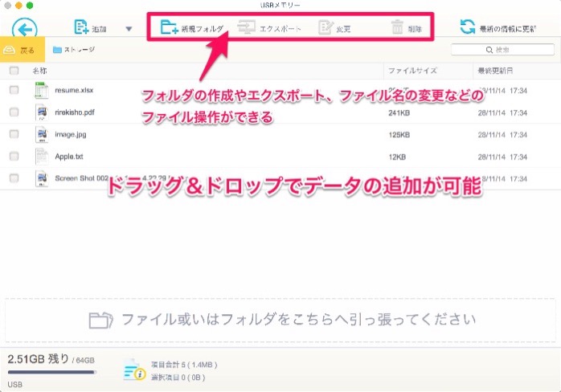This screenshot has width=561, height=392.
Task: Click the 変更 rename icon
Action: pos(326,28)
